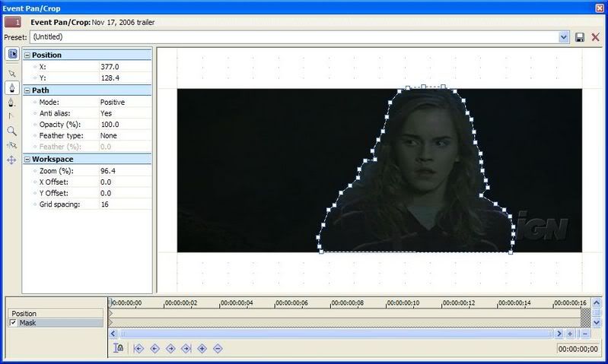The height and width of the screenshot is (364, 608).
Task: Click the timecode field 00:00:00;00
Action: pyautogui.click(x=578, y=349)
